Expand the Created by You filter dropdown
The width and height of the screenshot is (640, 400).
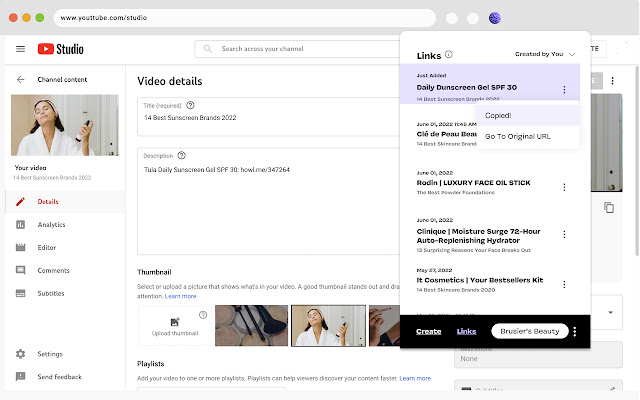571,54
